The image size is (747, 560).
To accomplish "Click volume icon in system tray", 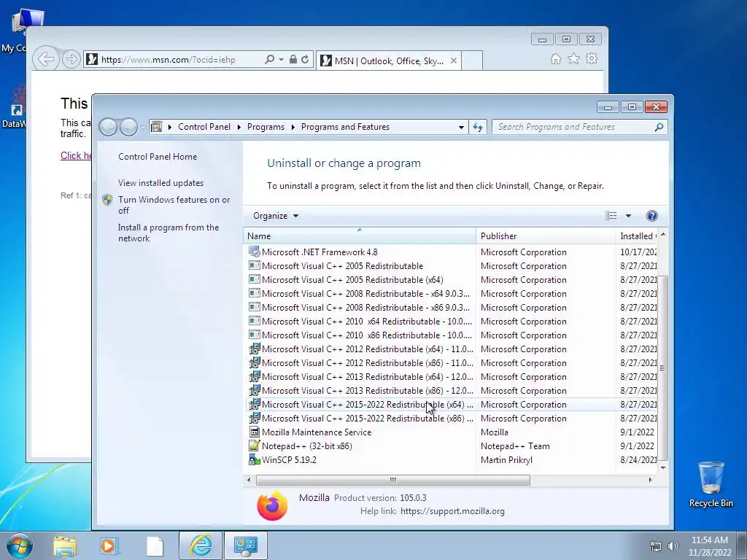I will pos(673,546).
